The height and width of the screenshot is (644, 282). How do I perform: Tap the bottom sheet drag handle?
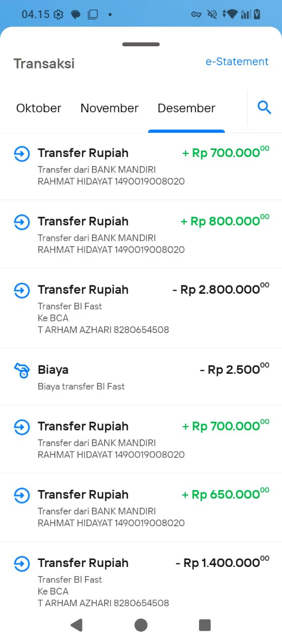point(141,44)
